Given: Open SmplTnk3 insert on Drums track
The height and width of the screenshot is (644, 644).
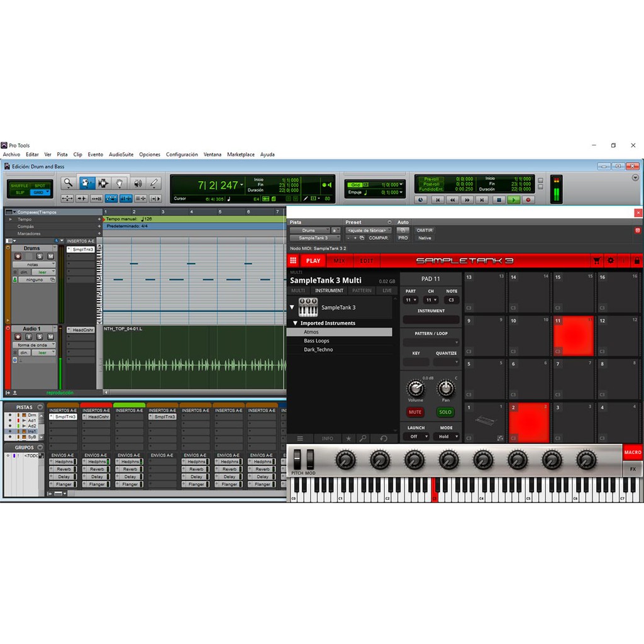Looking at the screenshot, I should 81,249.
